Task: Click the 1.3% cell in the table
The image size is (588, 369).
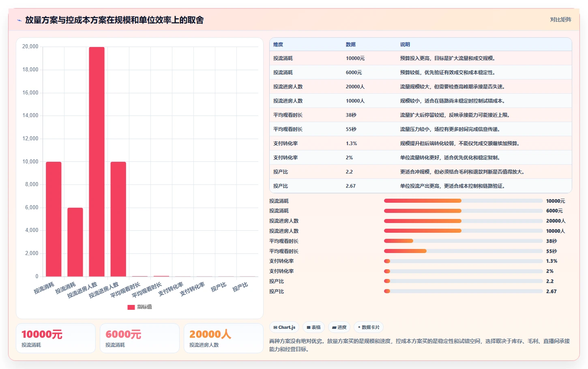Action: point(352,144)
